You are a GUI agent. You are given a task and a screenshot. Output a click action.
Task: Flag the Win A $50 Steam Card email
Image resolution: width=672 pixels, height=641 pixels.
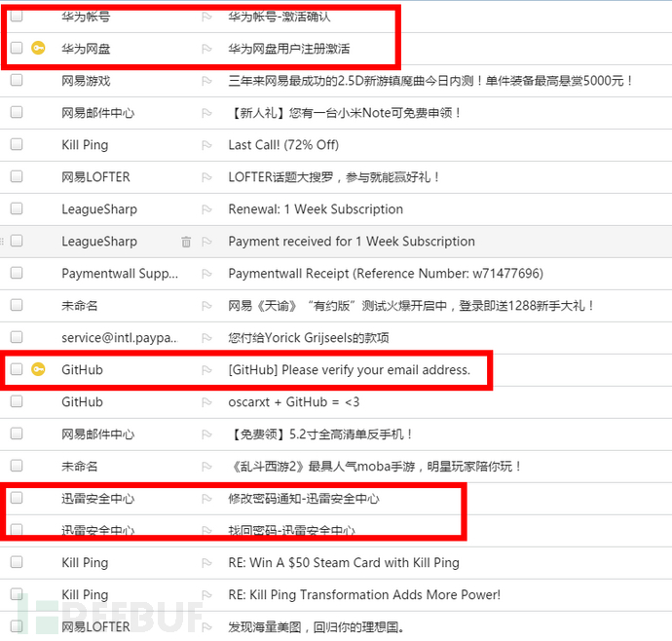pyautogui.click(x=206, y=563)
